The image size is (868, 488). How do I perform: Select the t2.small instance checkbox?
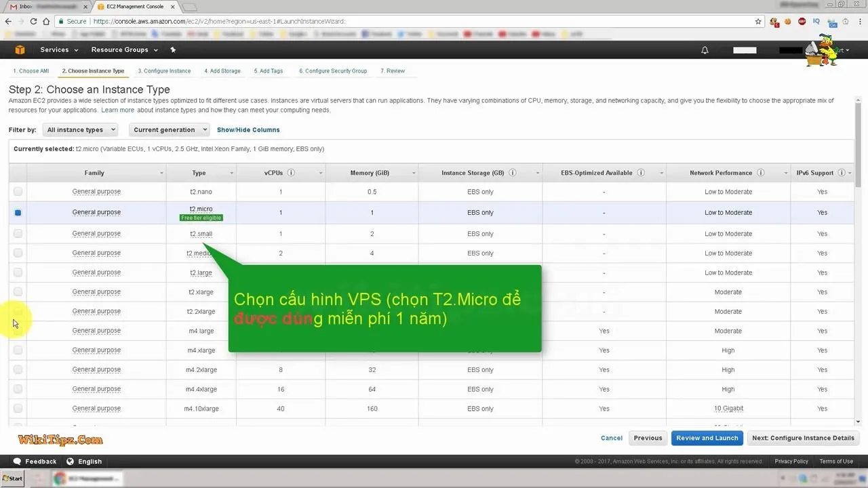(x=18, y=233)
